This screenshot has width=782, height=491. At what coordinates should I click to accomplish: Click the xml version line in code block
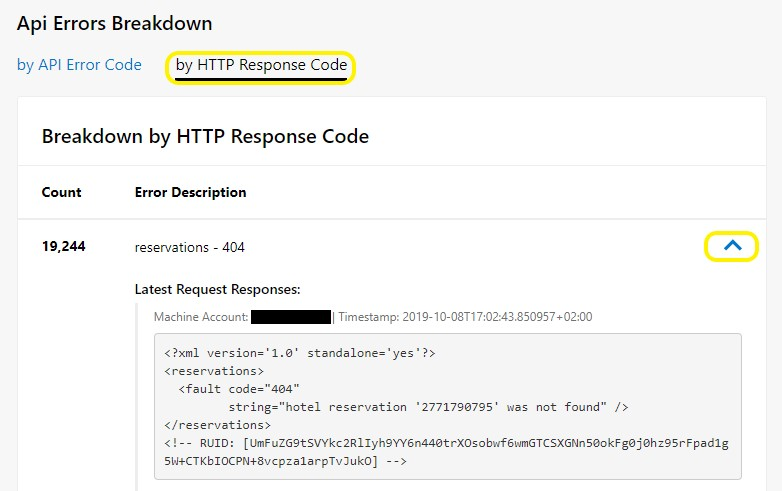click(300, 353)
